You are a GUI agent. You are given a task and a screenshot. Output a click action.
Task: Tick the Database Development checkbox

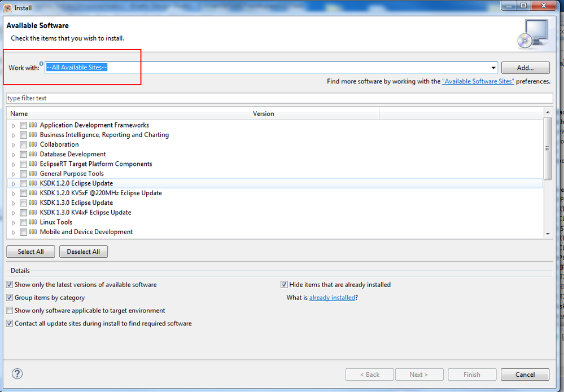23,155
